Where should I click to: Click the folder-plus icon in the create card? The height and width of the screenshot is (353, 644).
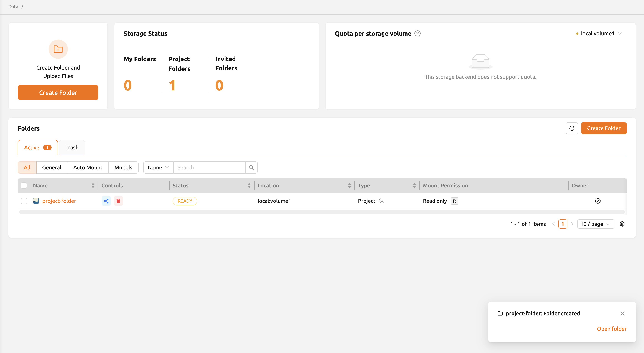pos(58,49)
